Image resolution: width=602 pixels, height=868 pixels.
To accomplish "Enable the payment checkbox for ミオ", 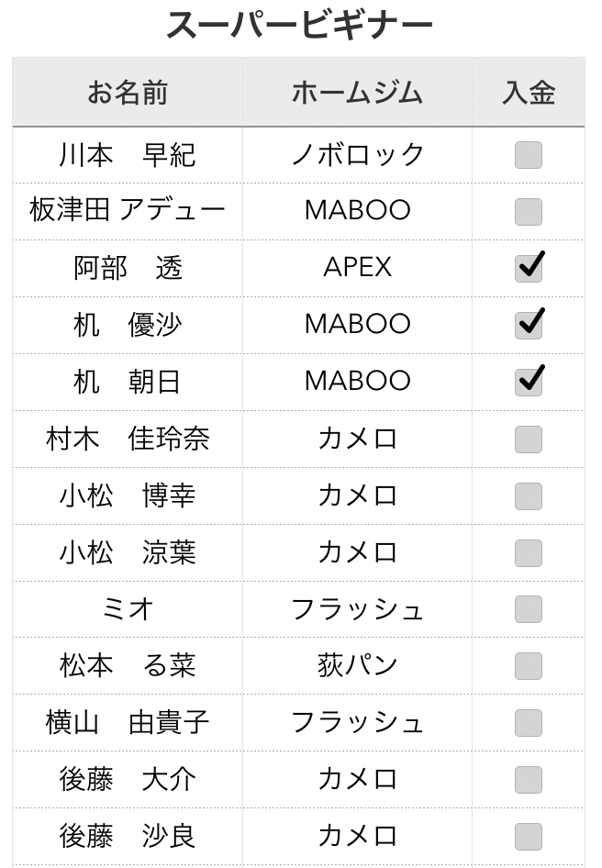I will click(528, 609).
